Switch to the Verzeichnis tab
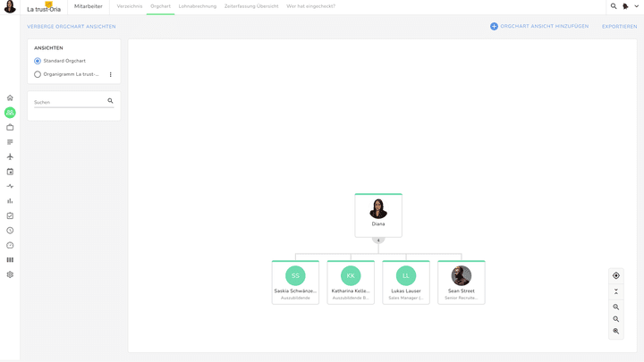The image size is (644, 362). pos(130,6)
